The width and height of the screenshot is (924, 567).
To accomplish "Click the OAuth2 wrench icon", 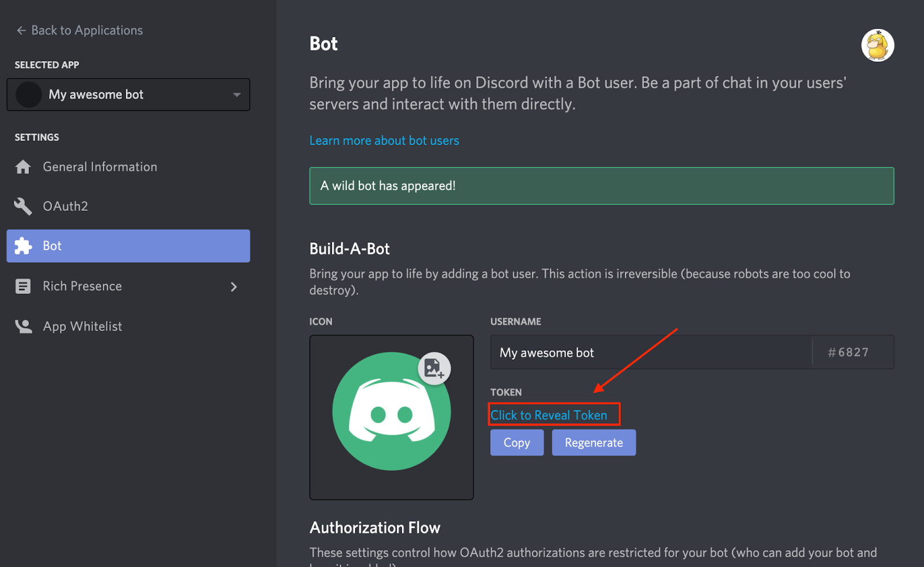I will [23, 207].
